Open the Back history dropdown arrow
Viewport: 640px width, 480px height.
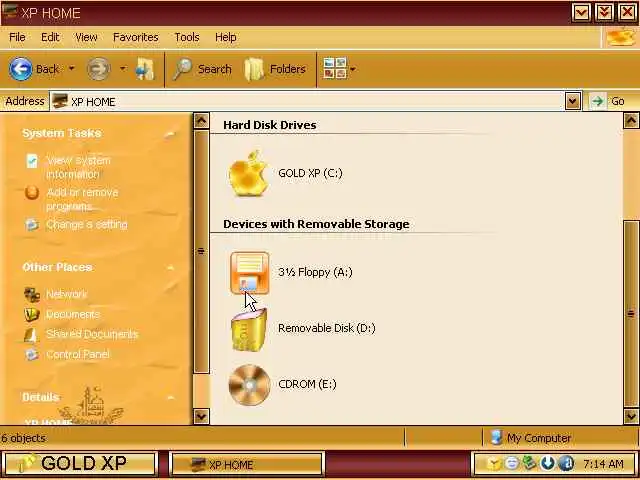tap(71, 69)
